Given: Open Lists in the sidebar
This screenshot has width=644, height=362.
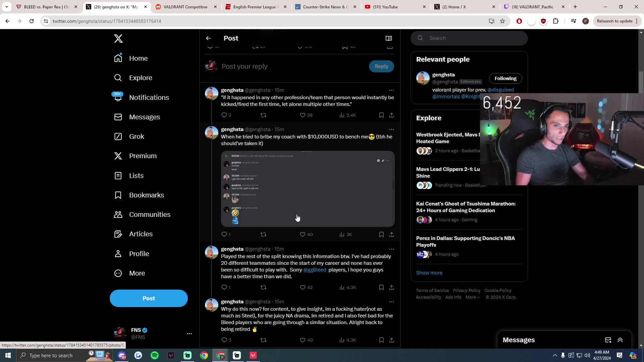Looking at the screenshot, I should pyautogui.click(x=129, y=176).
